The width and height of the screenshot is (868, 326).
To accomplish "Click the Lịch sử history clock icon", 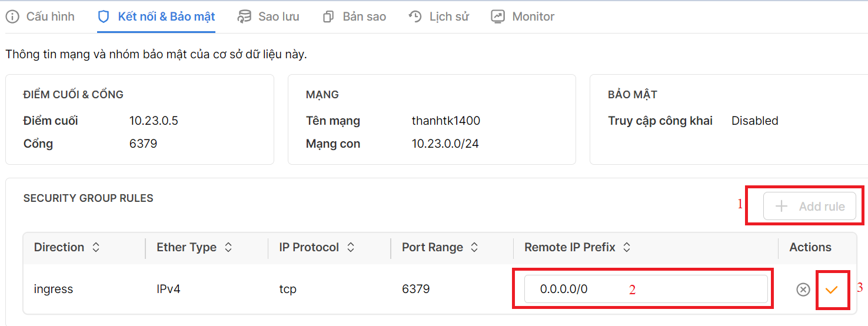I will click(x=415, y=16).
